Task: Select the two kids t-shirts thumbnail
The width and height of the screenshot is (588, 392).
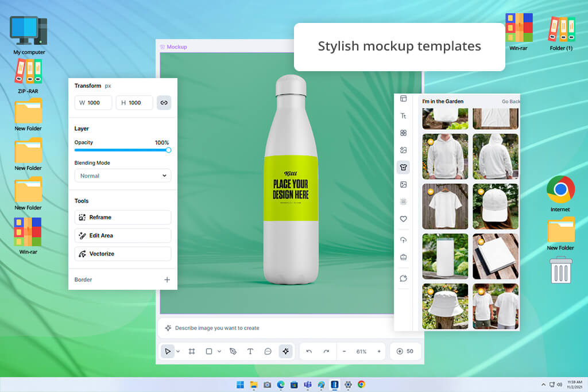Action: (496, 306)
